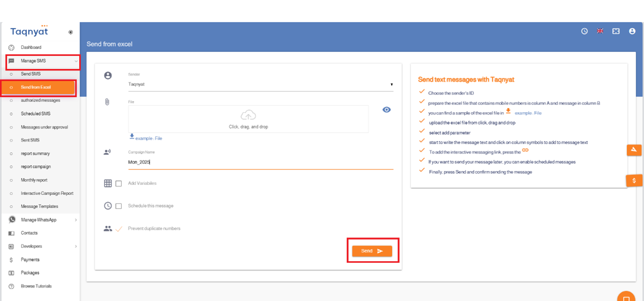Click the Contacts book icon

pos(12,233)
